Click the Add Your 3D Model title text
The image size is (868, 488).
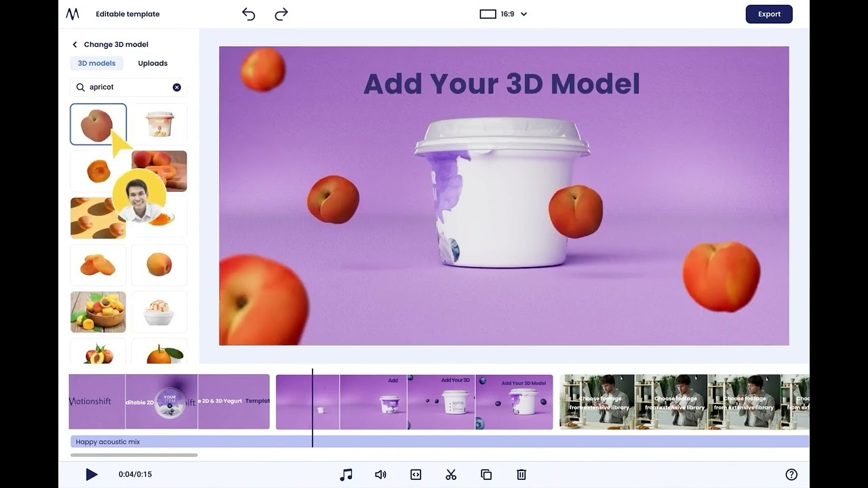pos(502,84)
